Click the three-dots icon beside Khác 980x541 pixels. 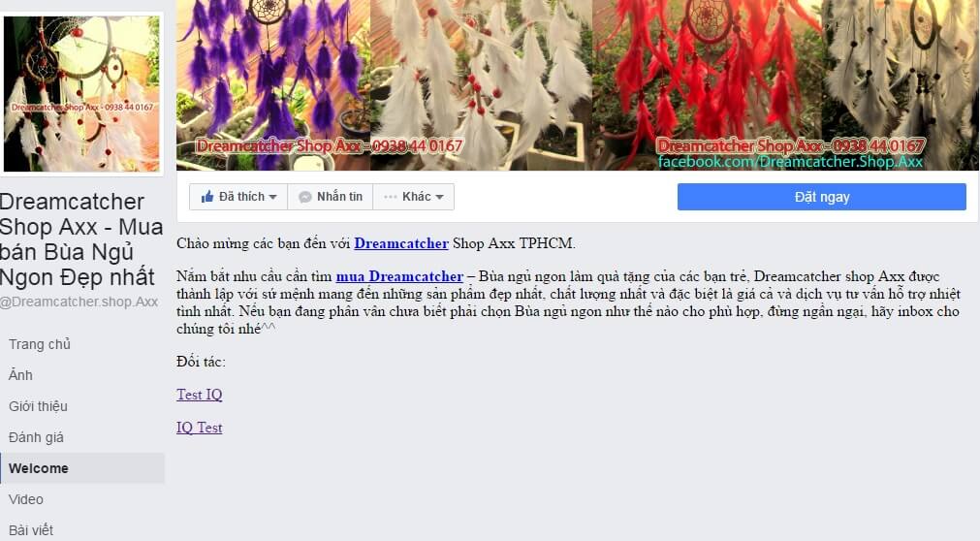391,197
